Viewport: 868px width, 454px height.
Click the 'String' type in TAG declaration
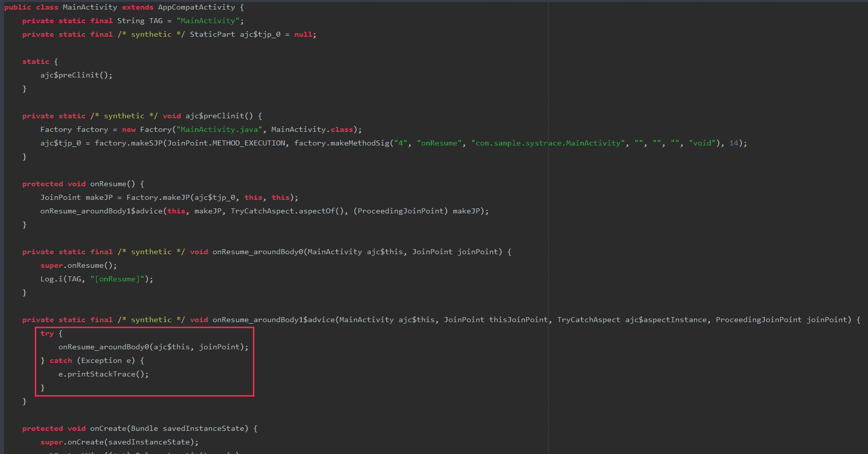[131, 21]
